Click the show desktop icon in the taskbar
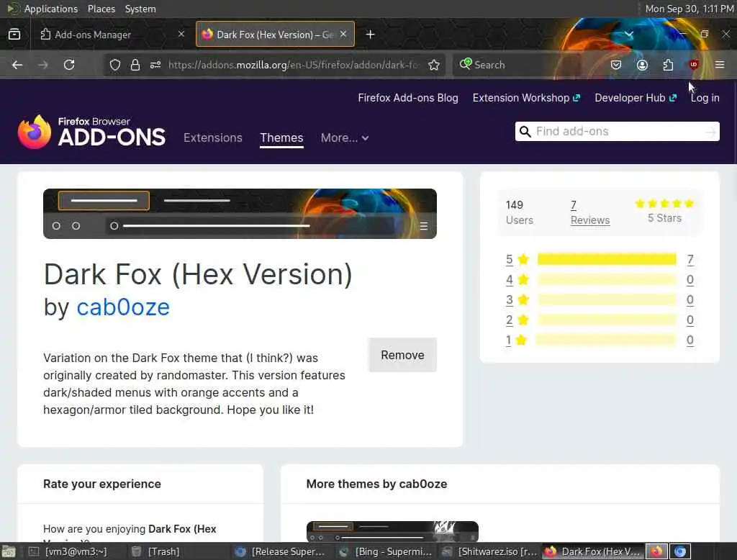Screen dimensions: 737x560 [9, 551]
